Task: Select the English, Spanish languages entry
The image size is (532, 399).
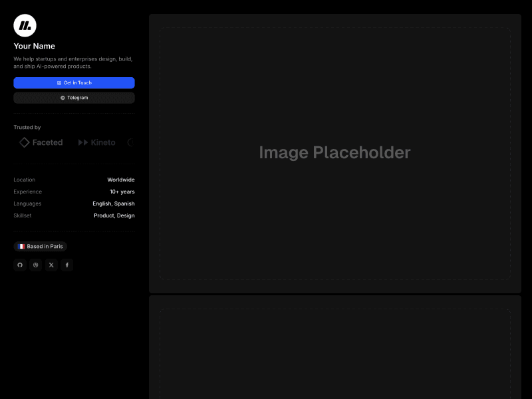Action: click(x=114, y=203)
